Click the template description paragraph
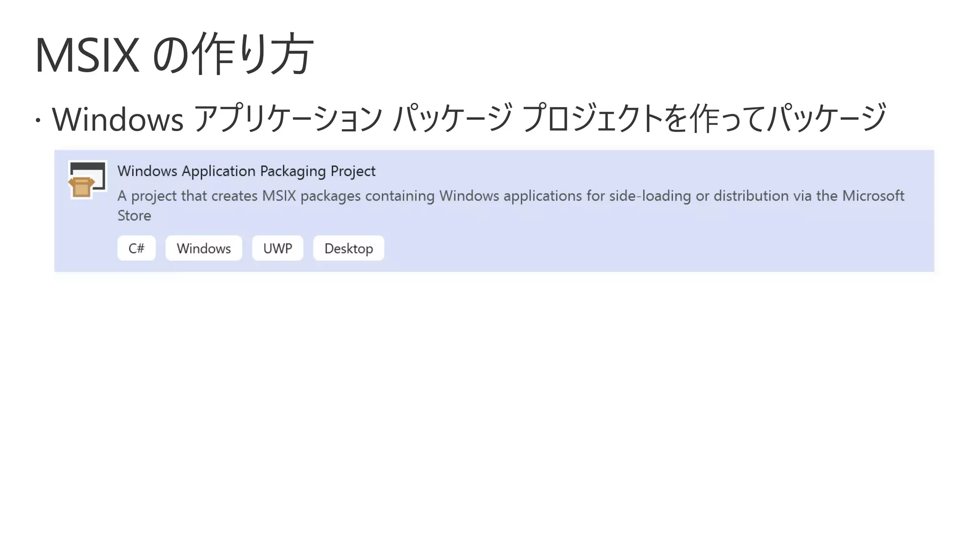The image size is (980, 551). pyautogui.click(x=510, y=196)
